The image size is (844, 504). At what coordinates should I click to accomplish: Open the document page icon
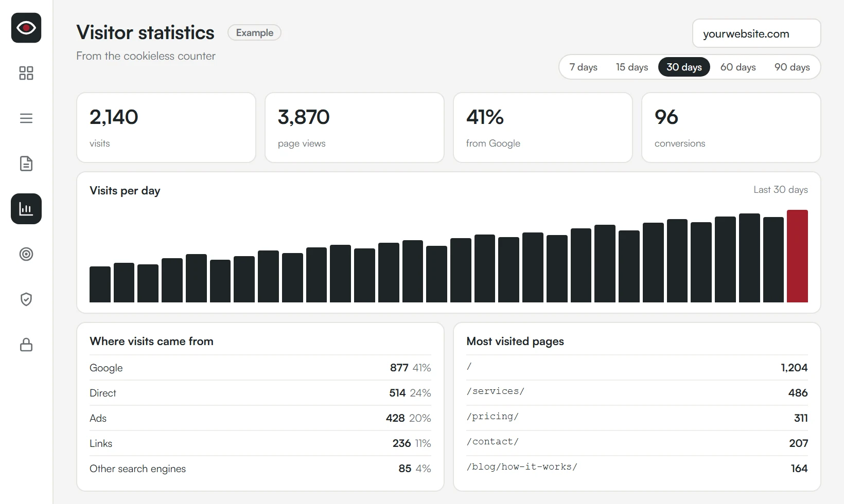coord(26,164)
